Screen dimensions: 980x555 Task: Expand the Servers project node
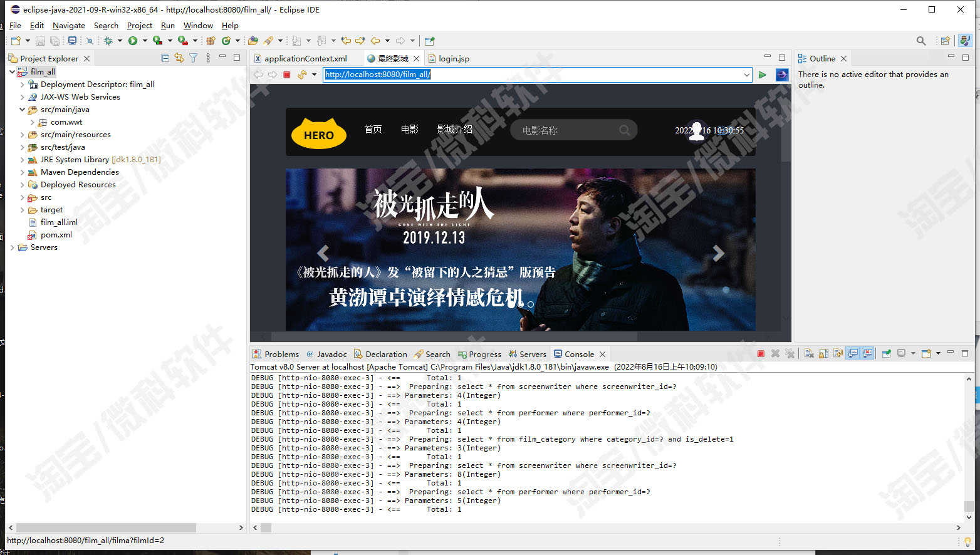click(x=12, y=247)
